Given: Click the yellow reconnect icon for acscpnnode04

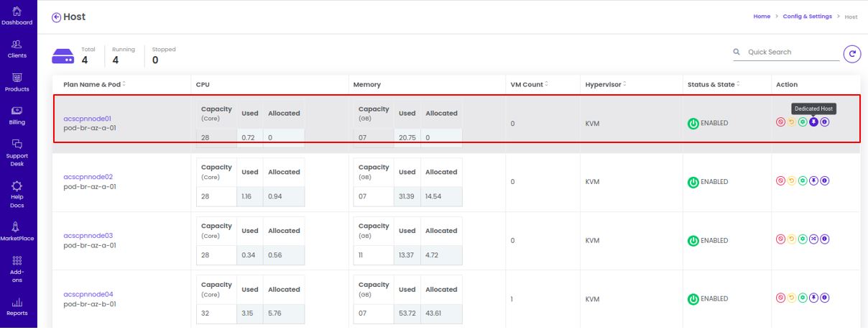Looking at the screenshot, I should click(791, 298).
